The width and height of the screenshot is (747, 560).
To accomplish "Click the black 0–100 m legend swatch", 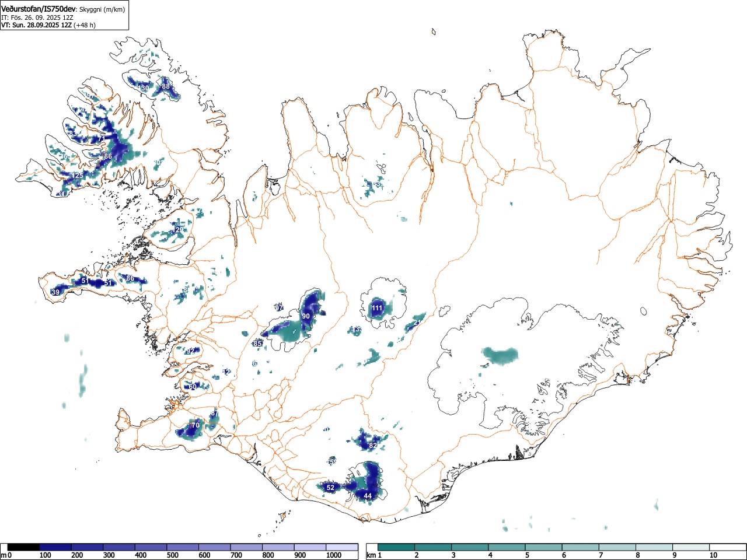I will coord(23,547).
